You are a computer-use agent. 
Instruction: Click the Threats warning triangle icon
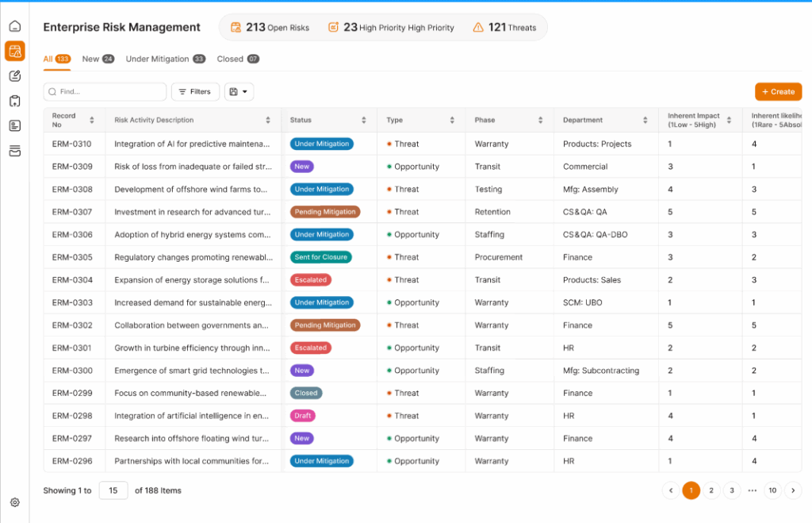[x=478, y=27]
